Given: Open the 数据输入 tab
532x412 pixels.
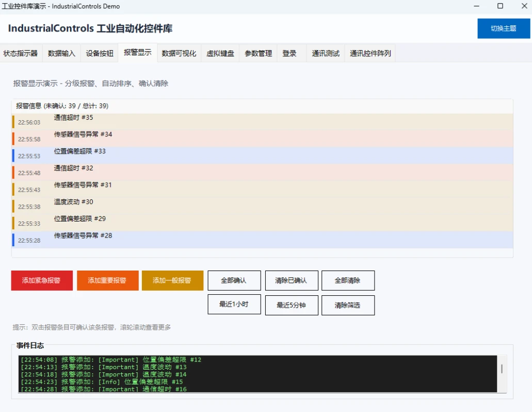Looking at the screenshot, I should point(61,53).
